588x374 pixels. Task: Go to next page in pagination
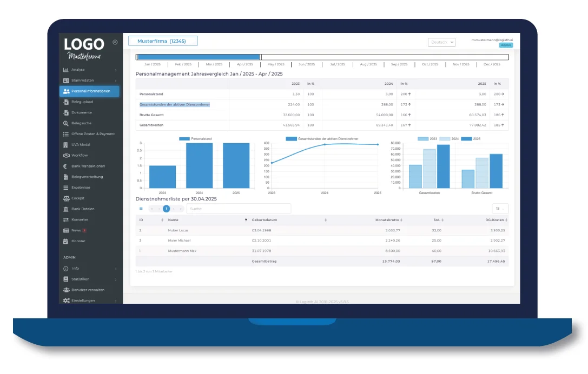tap(174, 209)
